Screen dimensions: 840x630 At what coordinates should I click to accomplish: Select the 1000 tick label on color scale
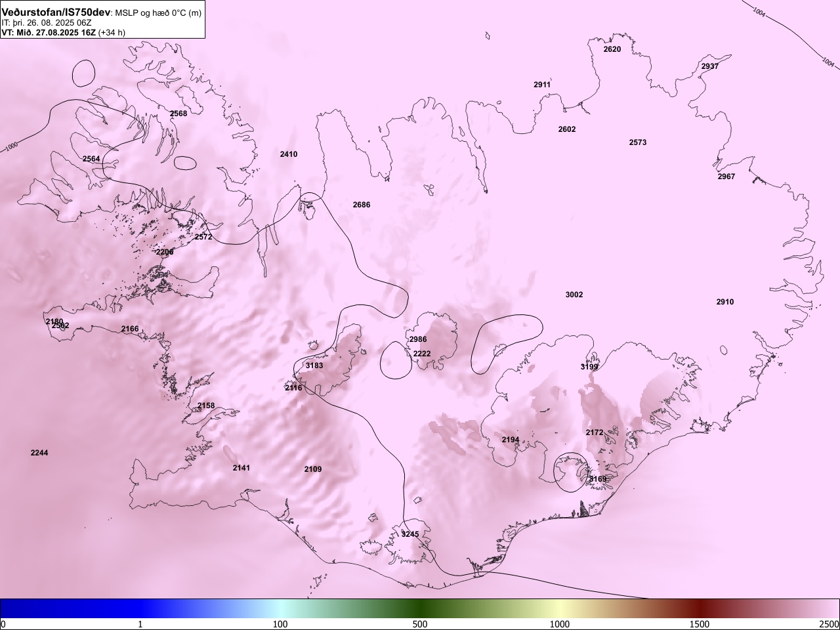[560, 624]
